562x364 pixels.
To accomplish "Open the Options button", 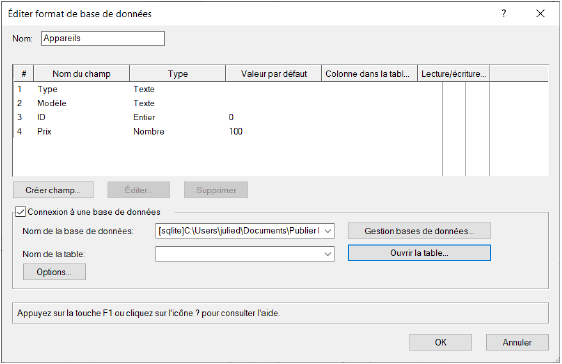I will pyautogui.click(x=54, y=272).
